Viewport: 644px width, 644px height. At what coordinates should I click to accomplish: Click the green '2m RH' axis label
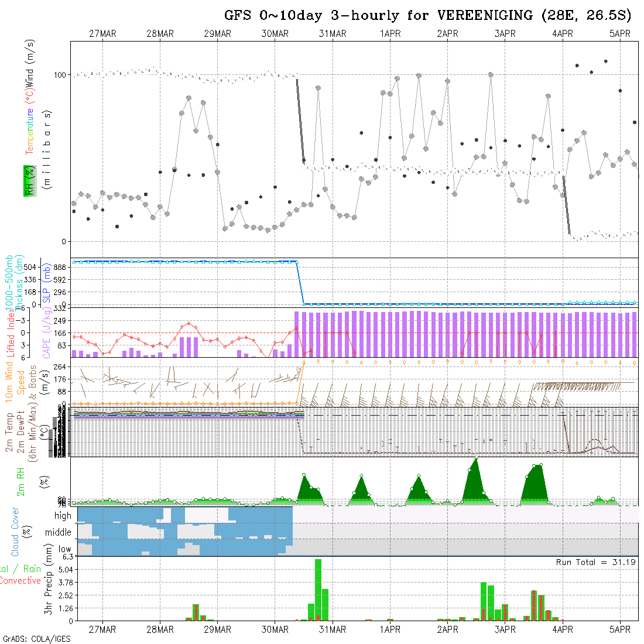(x=20, y=480)
